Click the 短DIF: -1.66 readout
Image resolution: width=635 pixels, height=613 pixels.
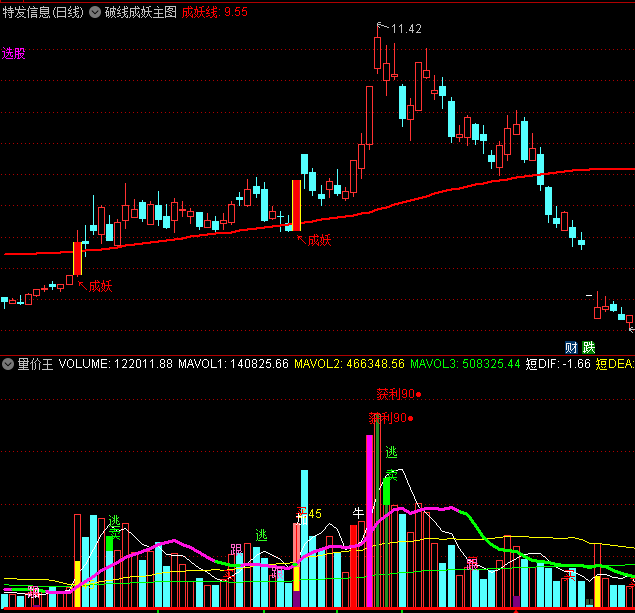pos(558,364)
